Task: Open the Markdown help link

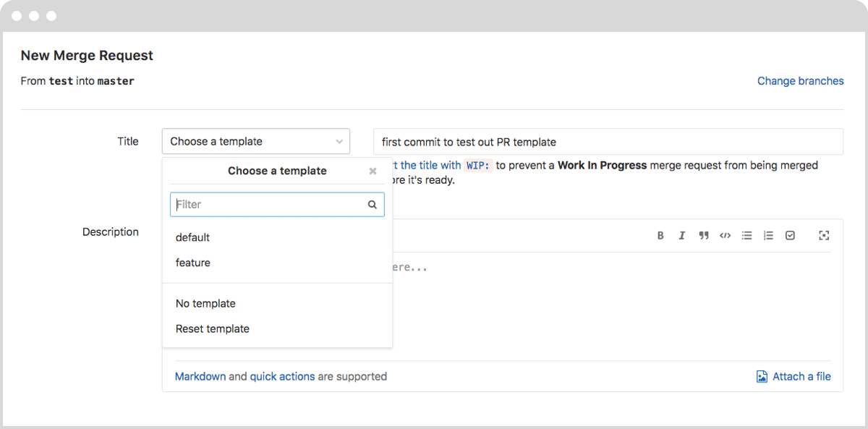Action: (200, 376)
